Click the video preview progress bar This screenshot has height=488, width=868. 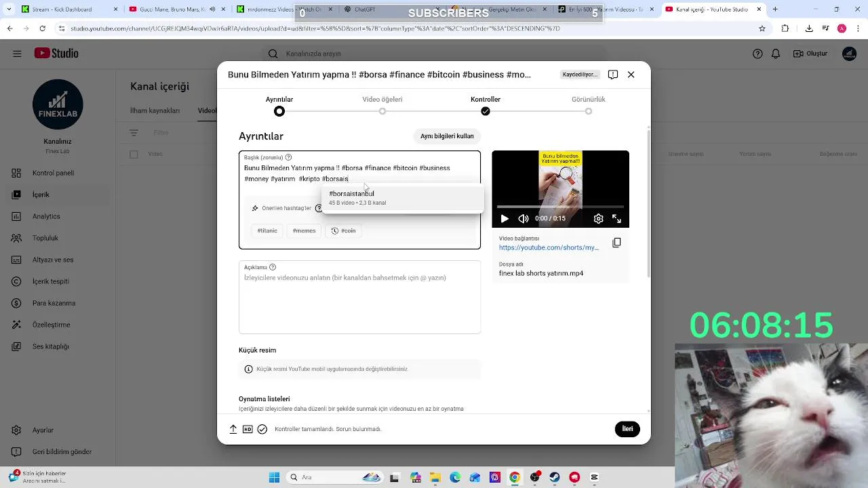pyautogui.click(x=560, y=206)
